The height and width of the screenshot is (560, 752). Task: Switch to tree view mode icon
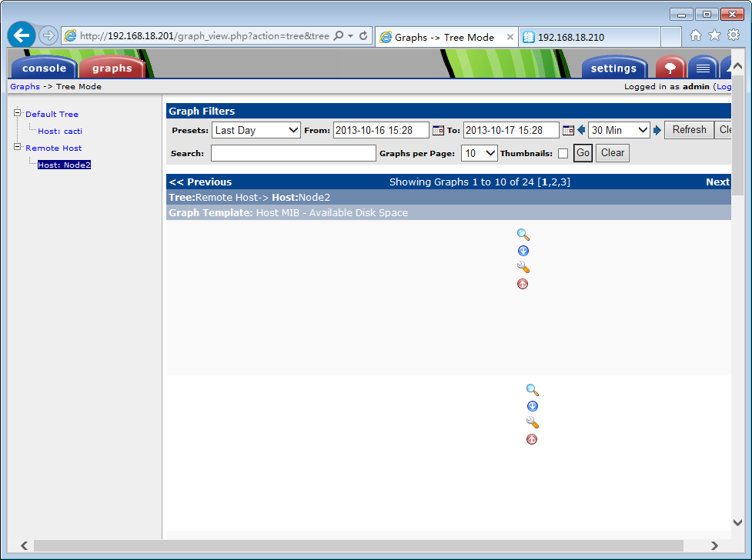670,68
